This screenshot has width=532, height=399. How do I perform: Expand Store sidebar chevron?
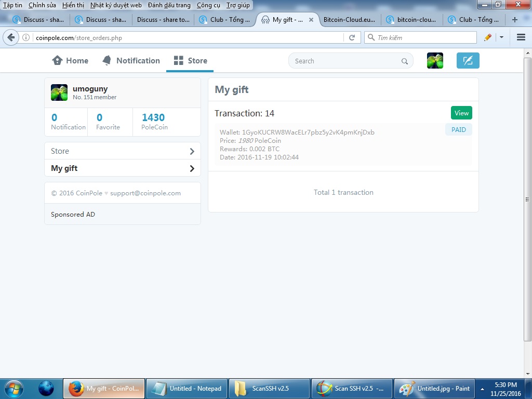(x=192, y=151)
